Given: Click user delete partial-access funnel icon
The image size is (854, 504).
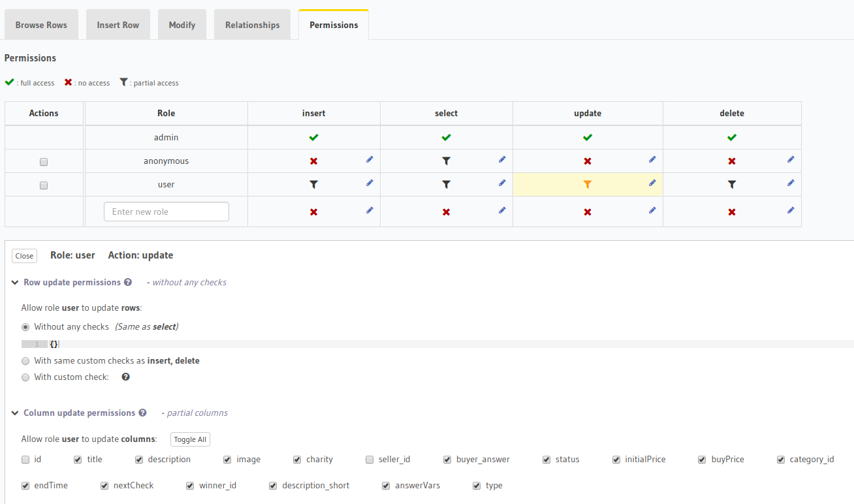Looking at the screenshot, I should pos(732,185).
